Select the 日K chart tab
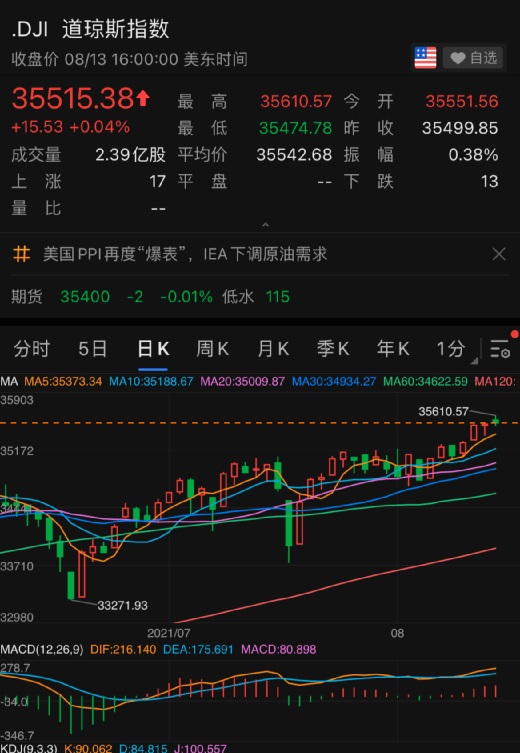This screenshot has height=753, width=520. [x=153, y=349]
